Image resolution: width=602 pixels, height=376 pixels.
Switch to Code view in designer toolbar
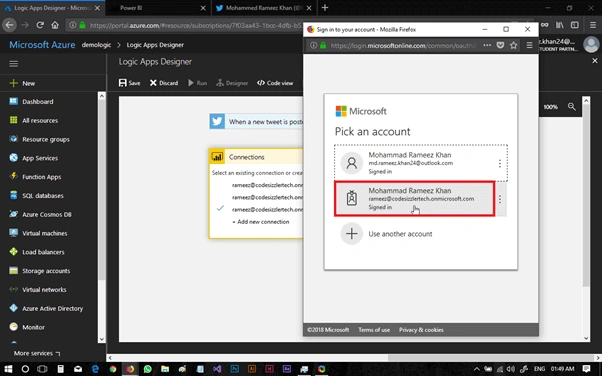tap(275, 83)
